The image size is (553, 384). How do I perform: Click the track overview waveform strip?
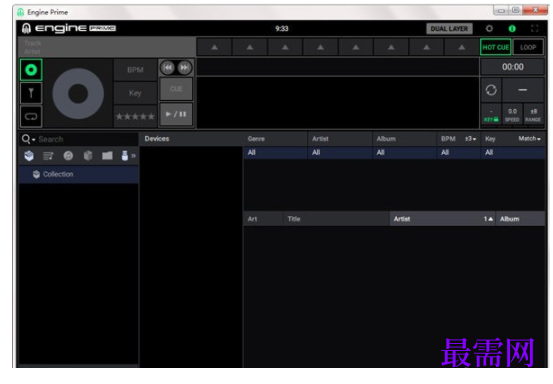338,67
